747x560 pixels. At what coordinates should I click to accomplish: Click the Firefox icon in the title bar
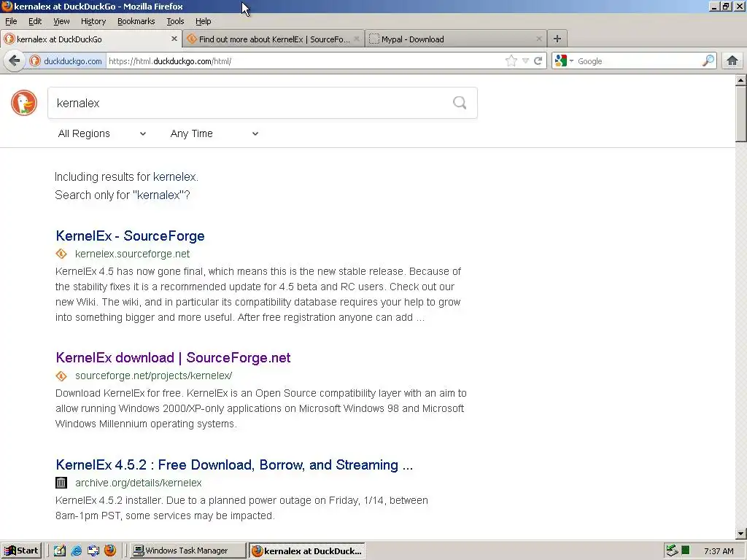pyautogui.click(x=7, y=6)
